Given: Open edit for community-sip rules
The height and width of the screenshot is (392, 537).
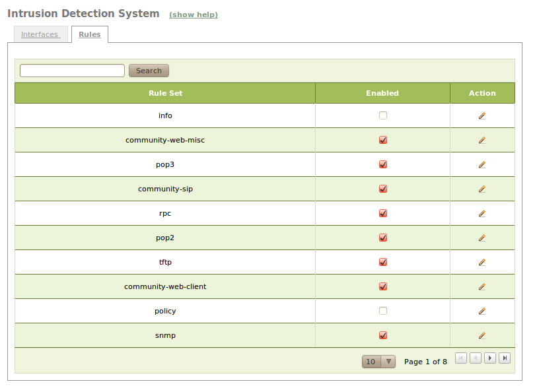Looking at the screenshot, I should (482, 189).
